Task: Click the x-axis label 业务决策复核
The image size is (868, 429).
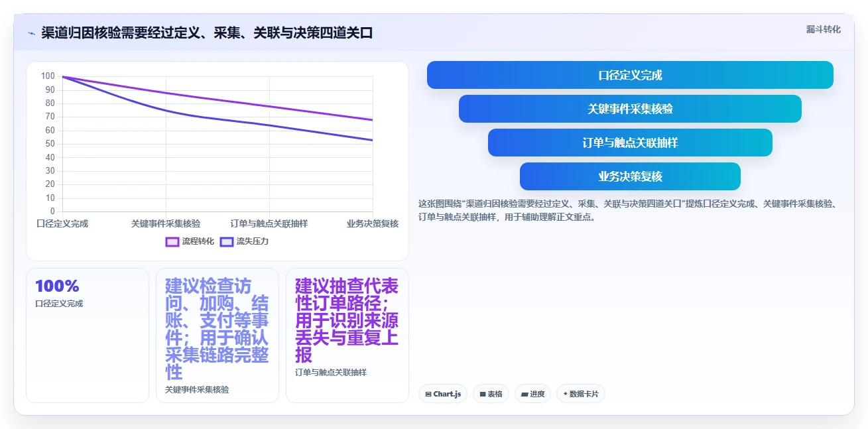Action: tap(373, 223)
